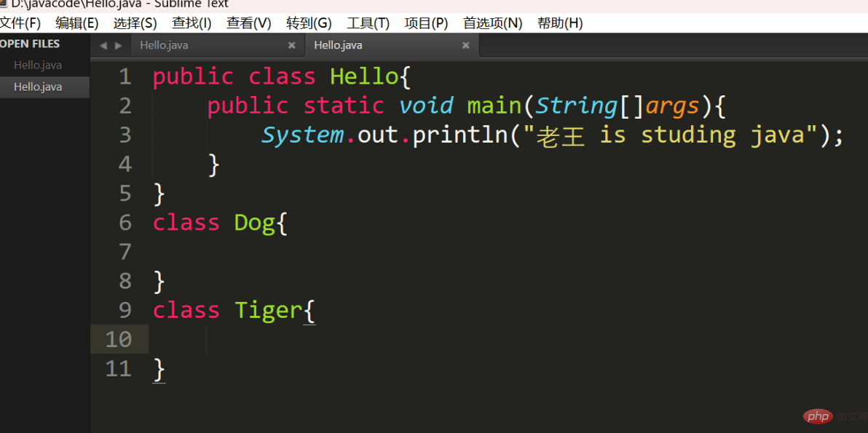Viewport: 868px width, 433px height.
Task: Open the 项目(P) menu
Action: 426,23
